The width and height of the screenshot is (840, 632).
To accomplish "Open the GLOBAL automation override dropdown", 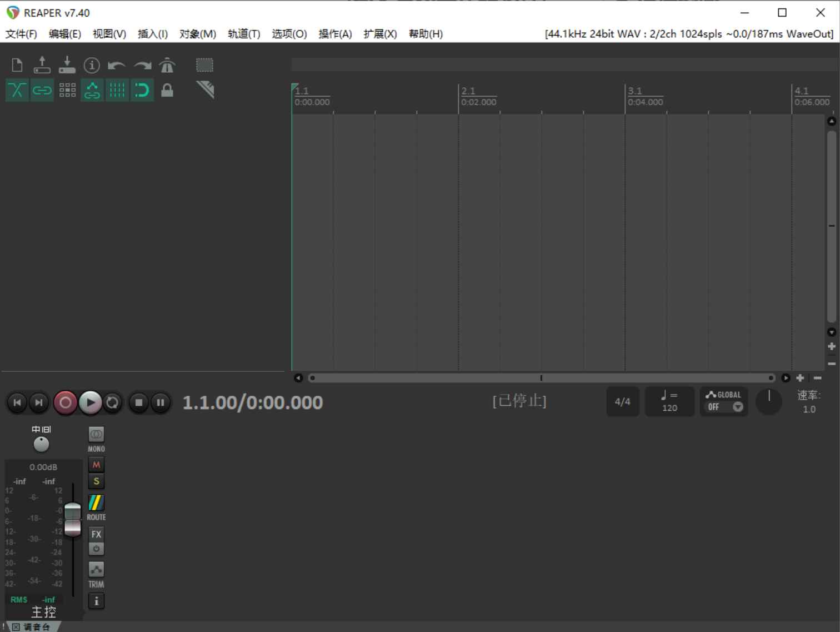I will pyautogui.click(x=739, y=406).
